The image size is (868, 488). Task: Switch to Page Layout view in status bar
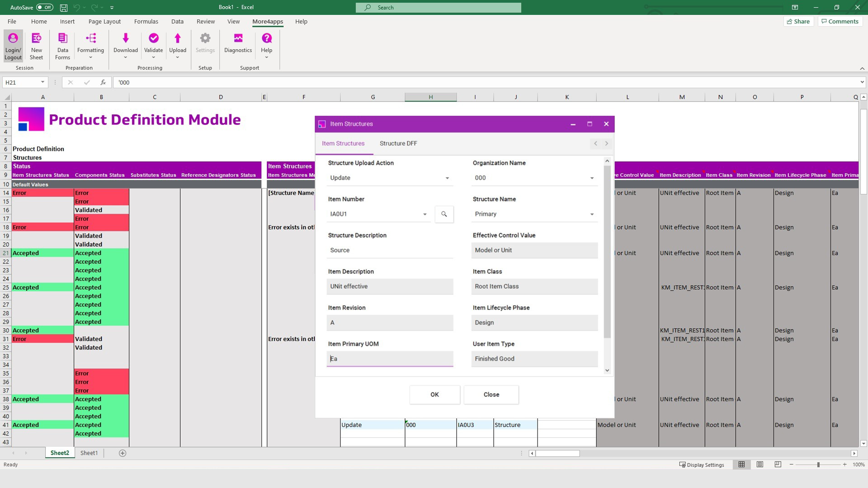(760, 465)
